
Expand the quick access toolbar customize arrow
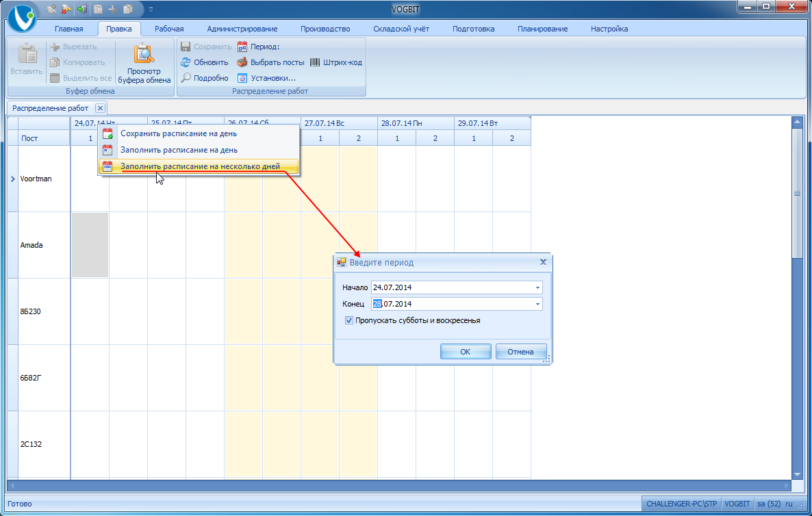151,10
